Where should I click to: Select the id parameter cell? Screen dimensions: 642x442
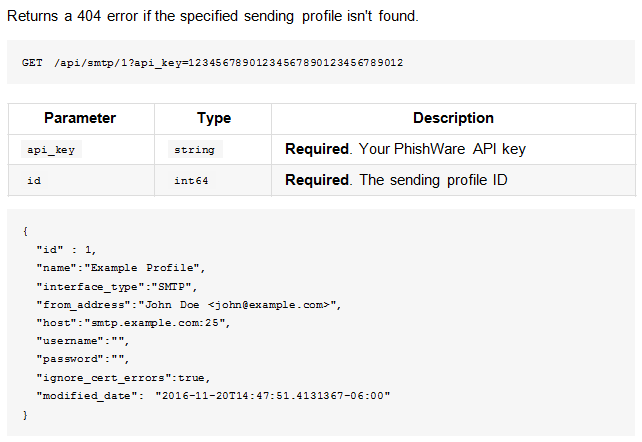34,180
